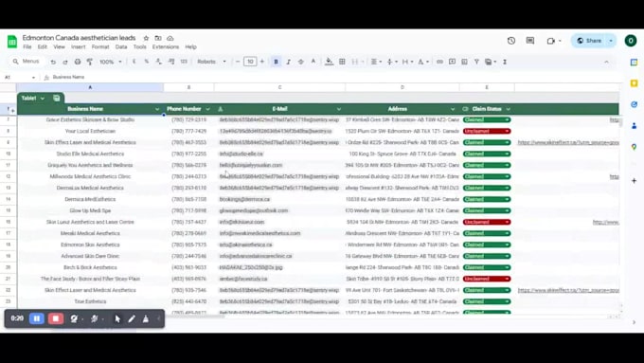The height and width of the screenshot is (363, 644).
Task: Change Your Local Esthetician Unclaimed status chip
Action: tap(487, 131)
